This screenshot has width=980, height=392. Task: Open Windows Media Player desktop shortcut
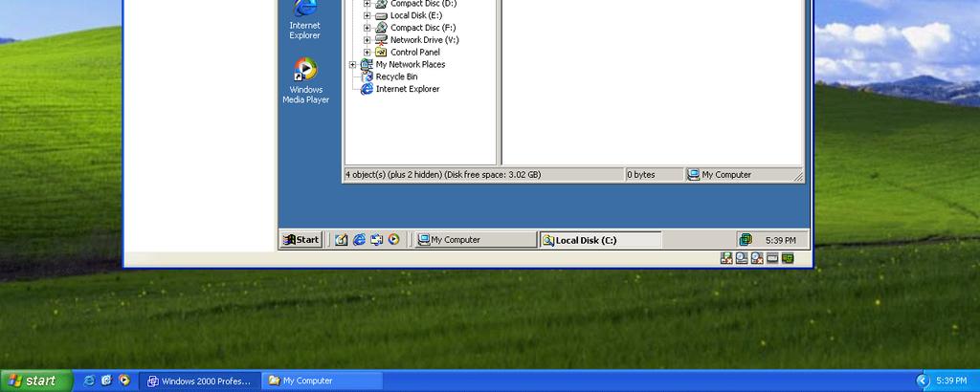tap(305, 80)
